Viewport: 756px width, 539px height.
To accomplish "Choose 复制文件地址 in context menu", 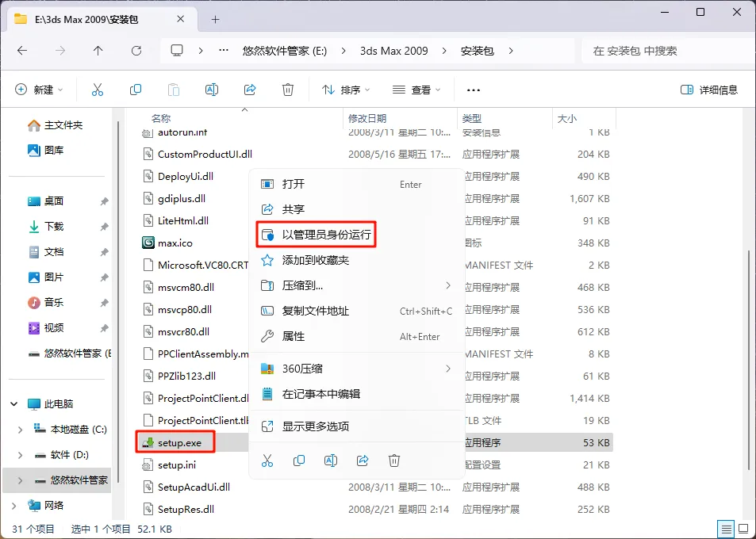I will [357, 311].
